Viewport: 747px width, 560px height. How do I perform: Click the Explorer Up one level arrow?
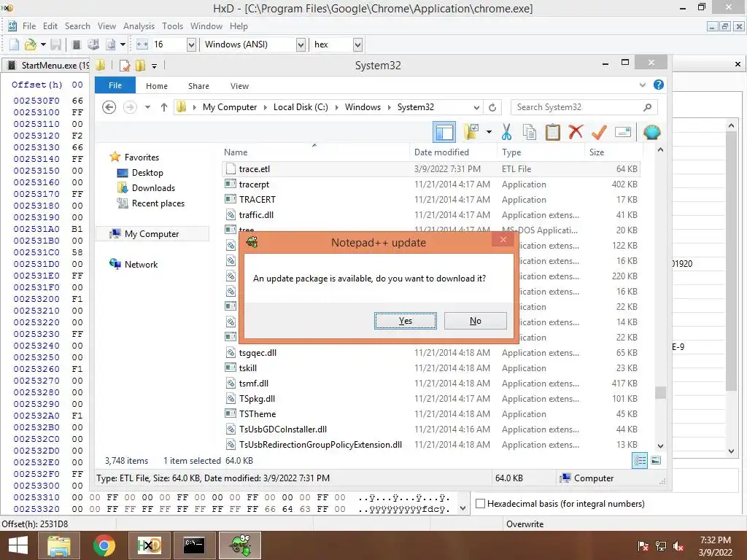164,108
